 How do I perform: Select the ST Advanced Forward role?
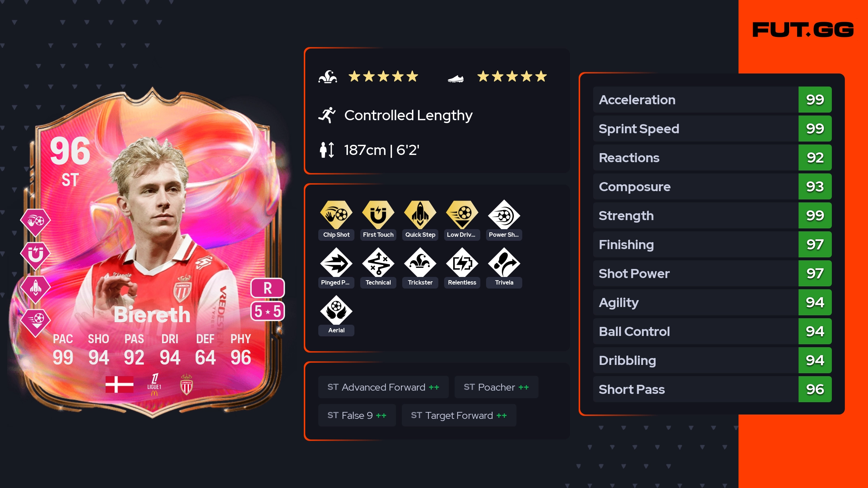point(383,387)
